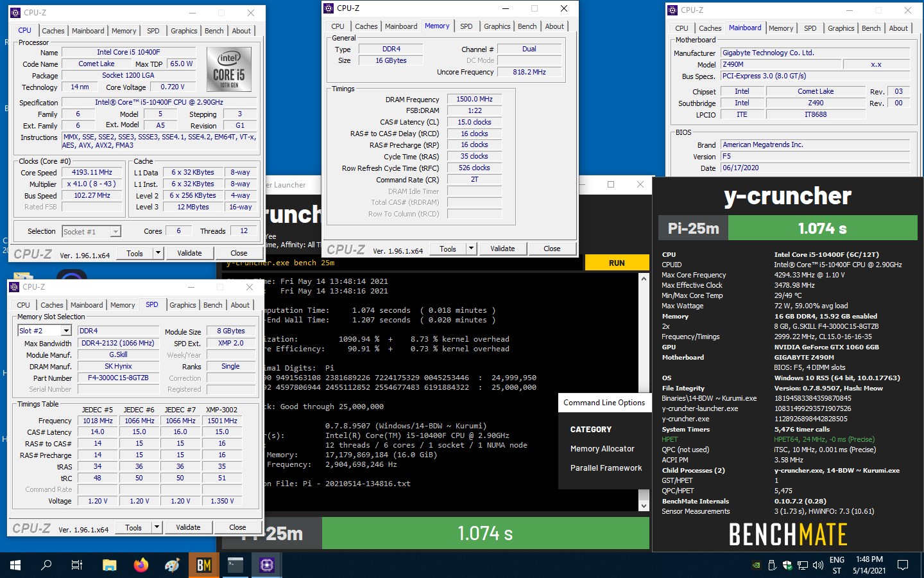Click the green 1.074 s result bar in BenchMate
Screen dimensions: 924x578
tap(823, 228)
